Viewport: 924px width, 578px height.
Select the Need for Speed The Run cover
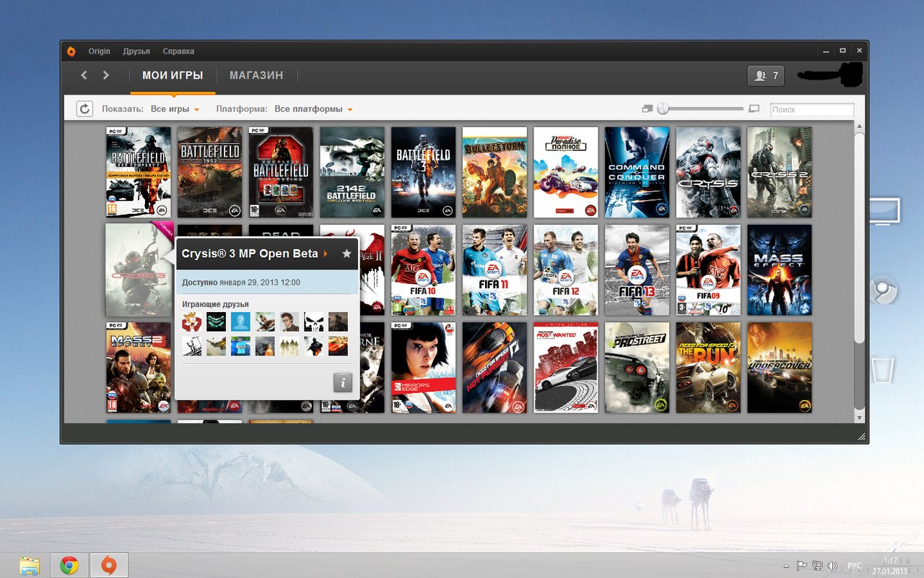click(709, 367)
